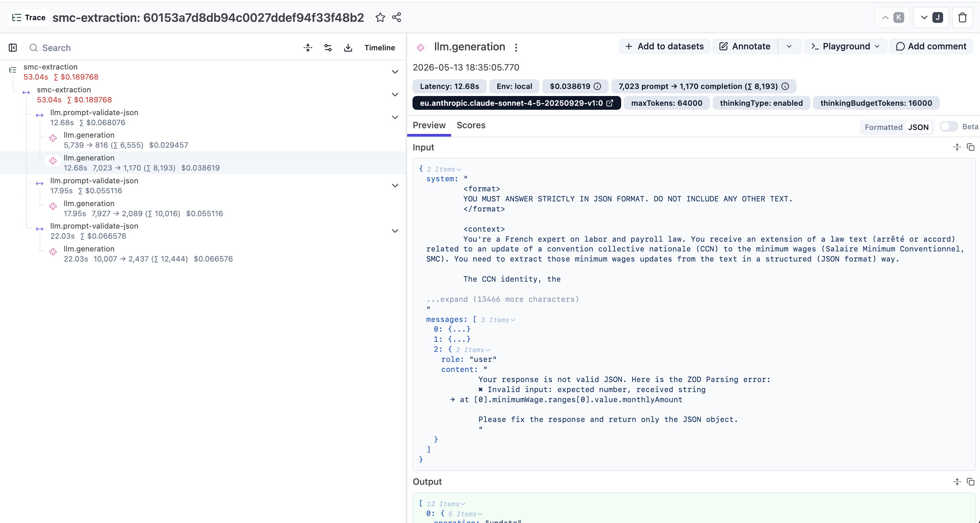Collapse llm.prompt-validate-json 12.68s span
Viewport: 980px width, 523px height.
point(395,117)
